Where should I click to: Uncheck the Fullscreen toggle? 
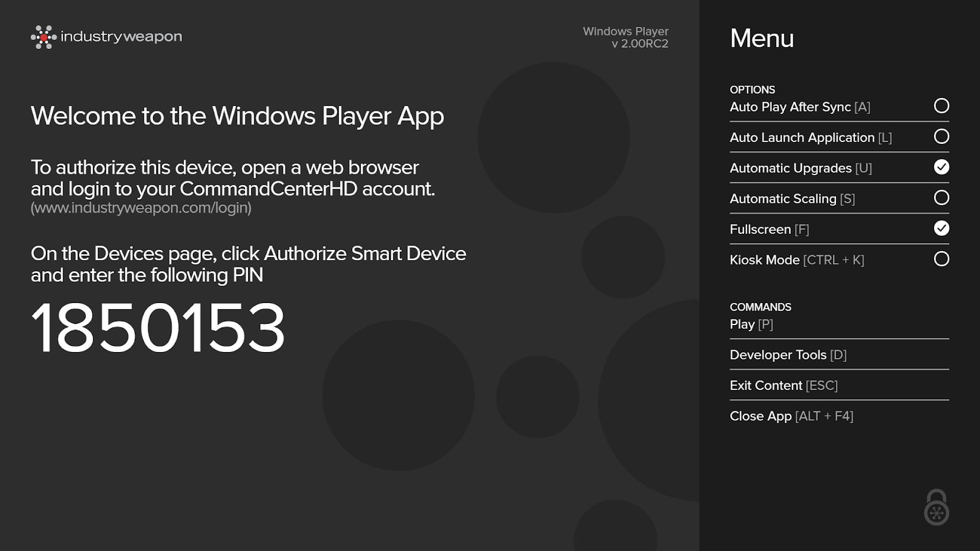[x=941, y=228]
